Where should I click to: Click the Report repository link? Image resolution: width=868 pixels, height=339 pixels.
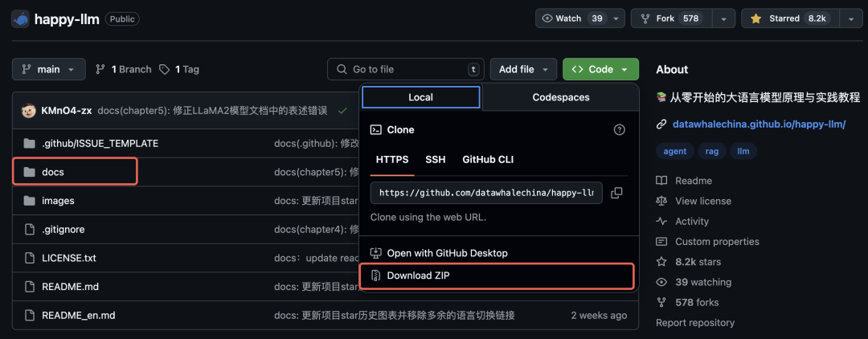point(695,322)
